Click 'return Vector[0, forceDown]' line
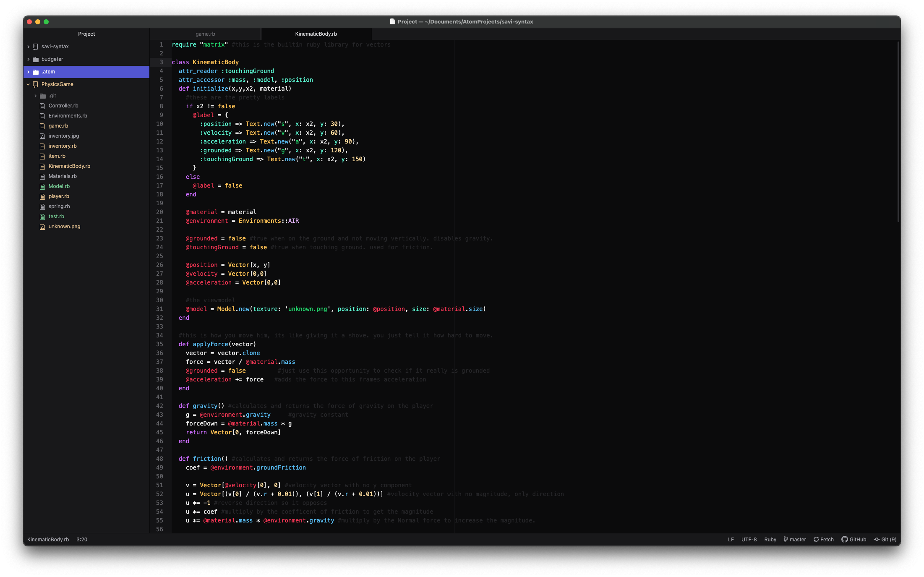The width and height of the screenshot is (924, 577). (x=233, y=432)
